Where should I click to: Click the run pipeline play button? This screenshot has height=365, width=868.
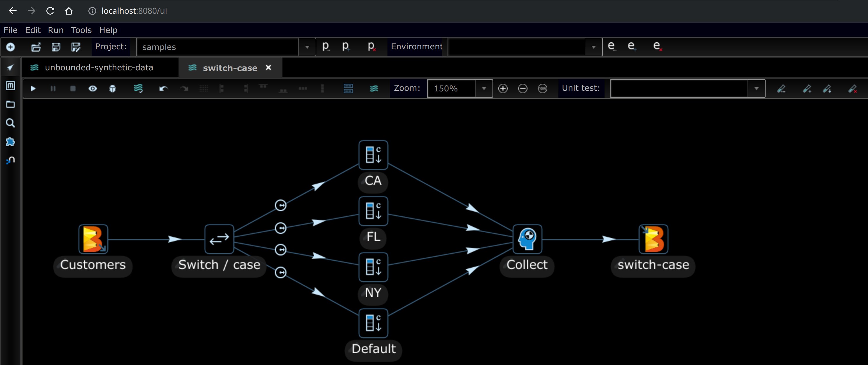[x=33, y=88]
